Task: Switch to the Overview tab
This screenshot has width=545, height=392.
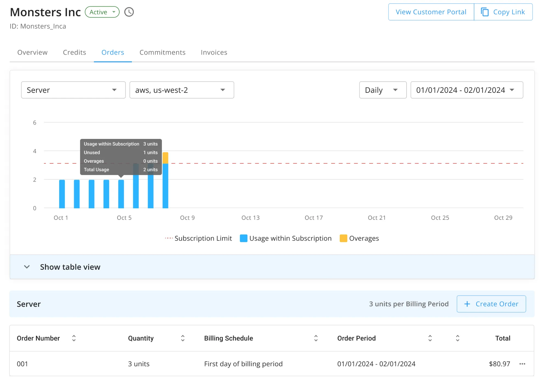Action: tap(32, 52)
